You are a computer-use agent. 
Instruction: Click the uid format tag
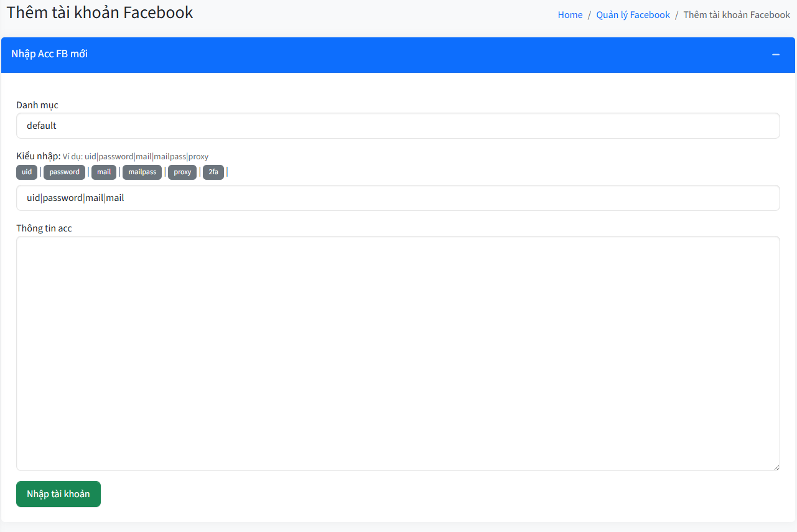point(27,172)
